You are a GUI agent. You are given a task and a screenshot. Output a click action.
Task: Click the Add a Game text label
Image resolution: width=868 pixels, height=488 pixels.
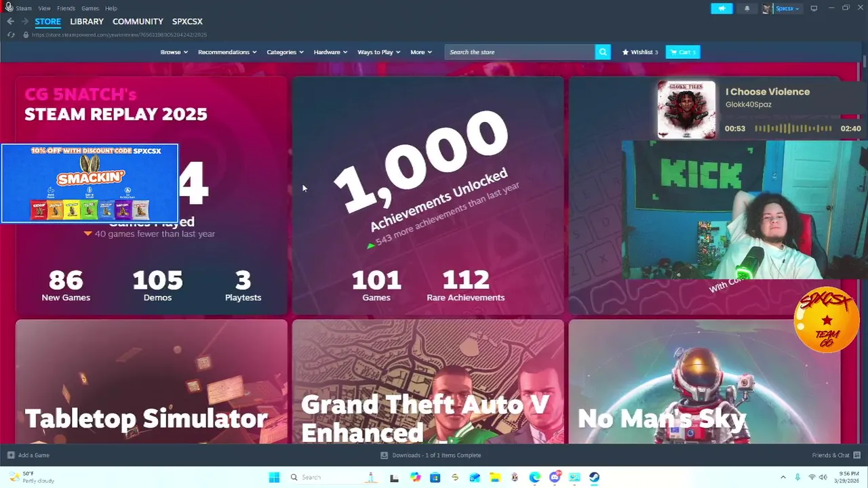tap(34, 455)
